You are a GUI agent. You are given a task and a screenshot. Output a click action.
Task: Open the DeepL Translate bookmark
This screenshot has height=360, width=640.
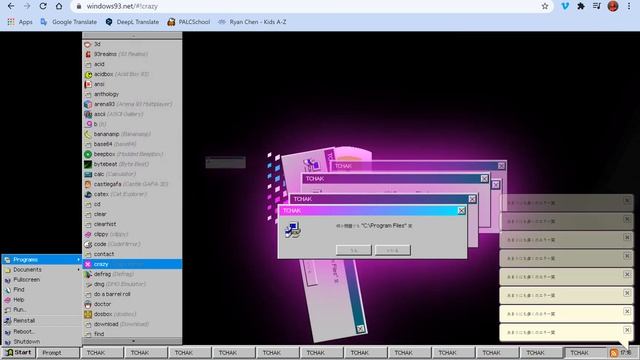click(132, 22)
